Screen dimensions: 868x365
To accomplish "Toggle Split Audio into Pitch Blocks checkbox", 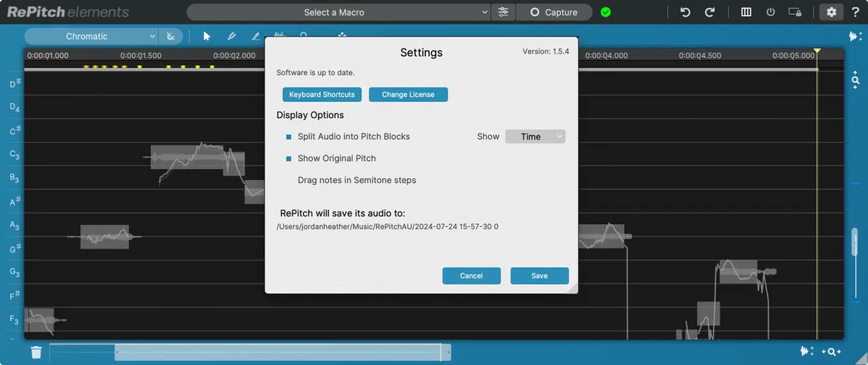I will pos(289,137).
